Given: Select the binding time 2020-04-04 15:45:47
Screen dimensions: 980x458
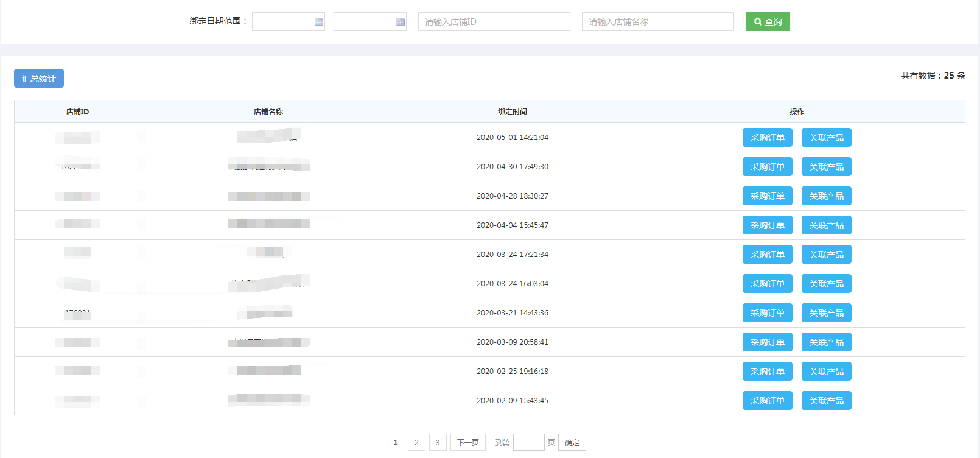Looking at the screenshot, I should click(x=513, y=225).
